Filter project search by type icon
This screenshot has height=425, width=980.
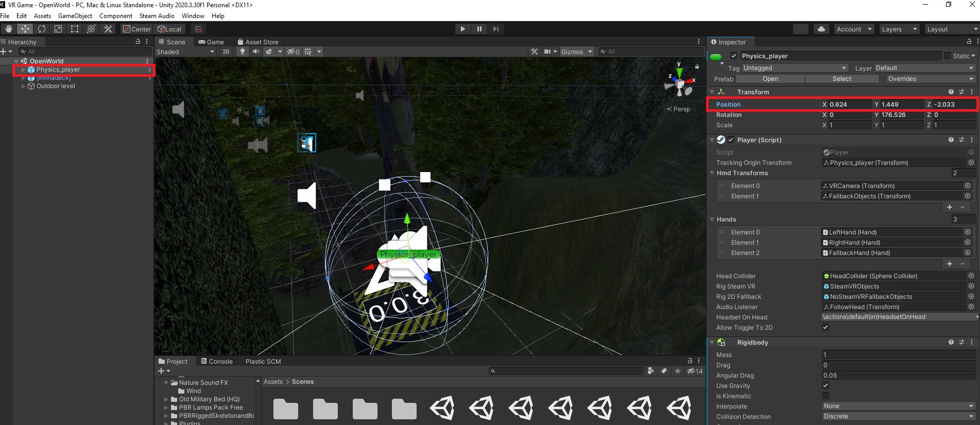(x=651, y=371)
